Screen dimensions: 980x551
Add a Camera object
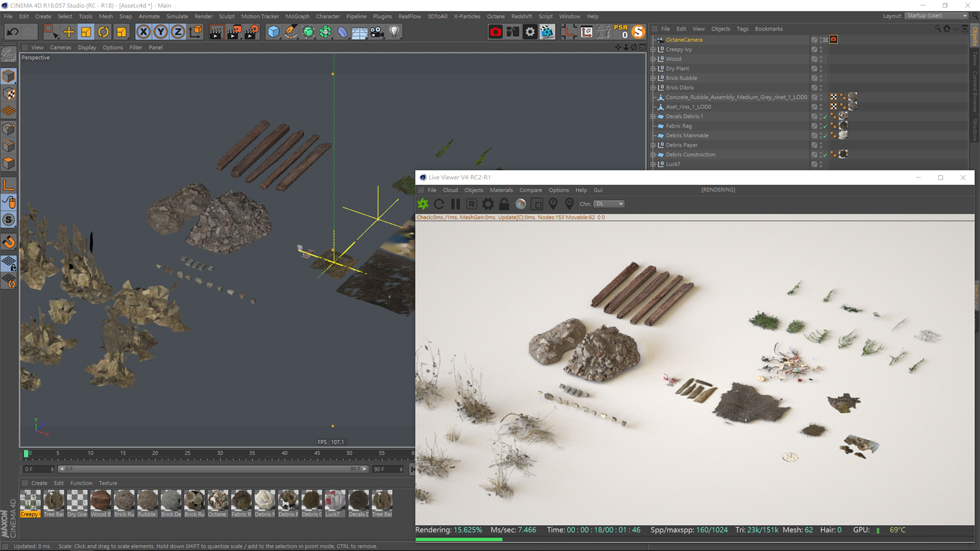[377, 32]
